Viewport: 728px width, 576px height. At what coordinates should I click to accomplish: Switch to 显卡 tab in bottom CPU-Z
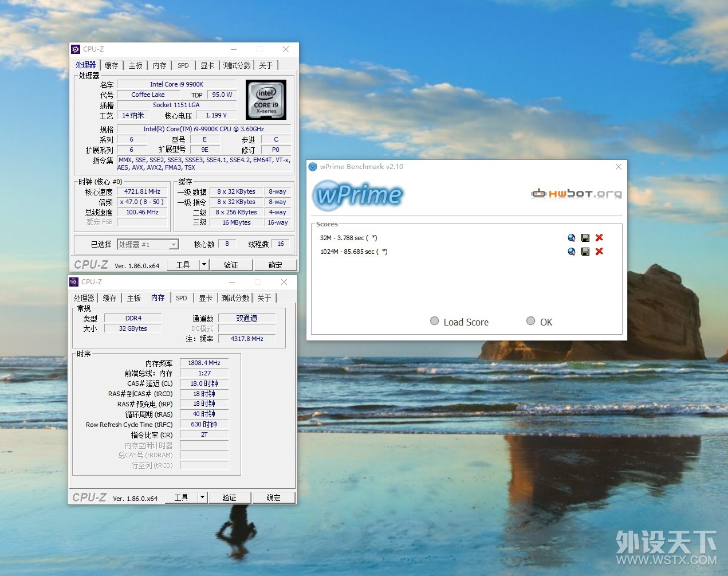[x=206, y=298]
